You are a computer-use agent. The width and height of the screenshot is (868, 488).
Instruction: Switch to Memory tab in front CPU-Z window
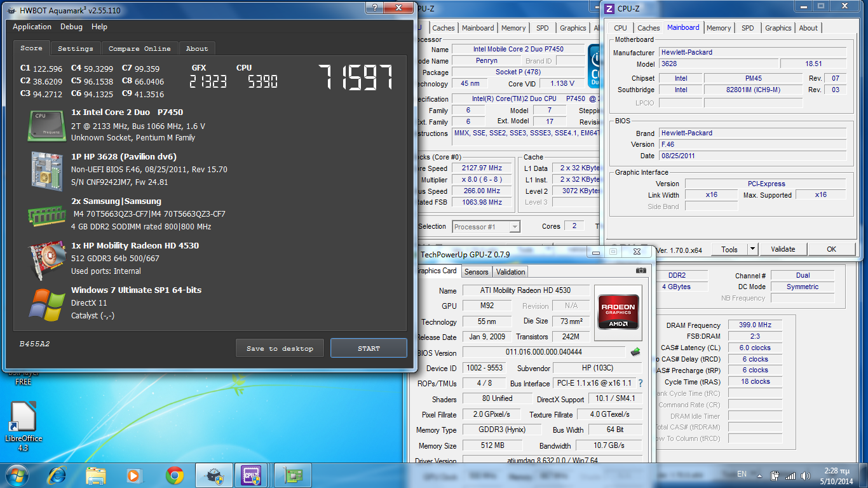click(x=719, y=28)
